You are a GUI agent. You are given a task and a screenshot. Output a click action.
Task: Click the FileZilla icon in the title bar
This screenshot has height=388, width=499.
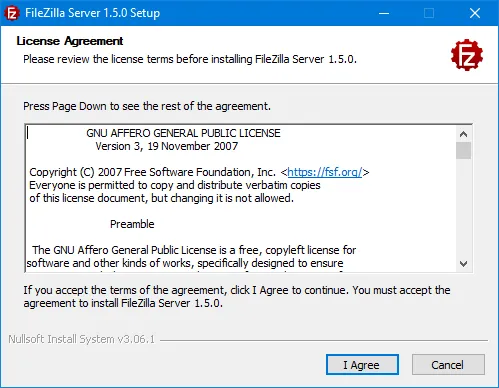(12, 13)
